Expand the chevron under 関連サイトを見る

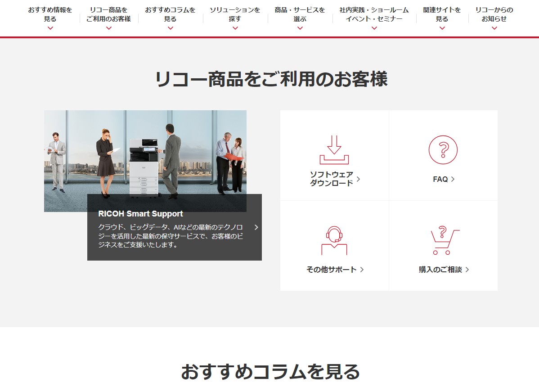[x=442, y=28]
